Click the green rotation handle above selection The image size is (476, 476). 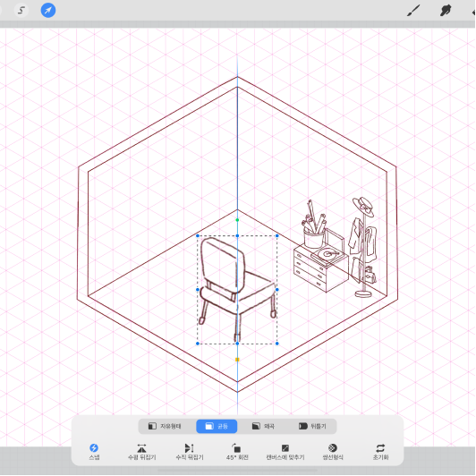coord(237,220)
